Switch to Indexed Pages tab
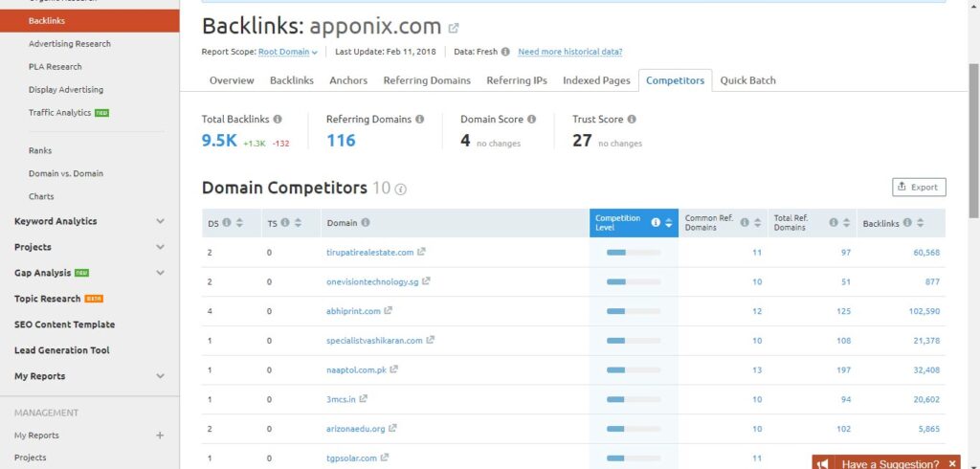The width and height of the screenshot is (980, 469). pyautogui.click(x=596, y=80)
